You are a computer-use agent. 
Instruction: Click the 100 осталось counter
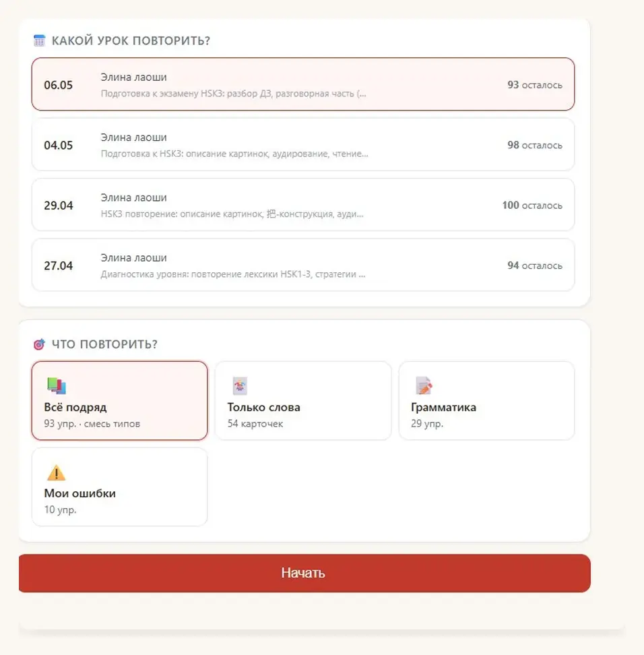(532, 205)
